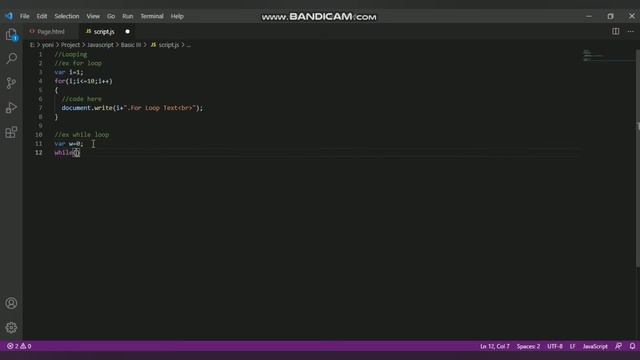Click the var i=1; line

click(69, 72)
